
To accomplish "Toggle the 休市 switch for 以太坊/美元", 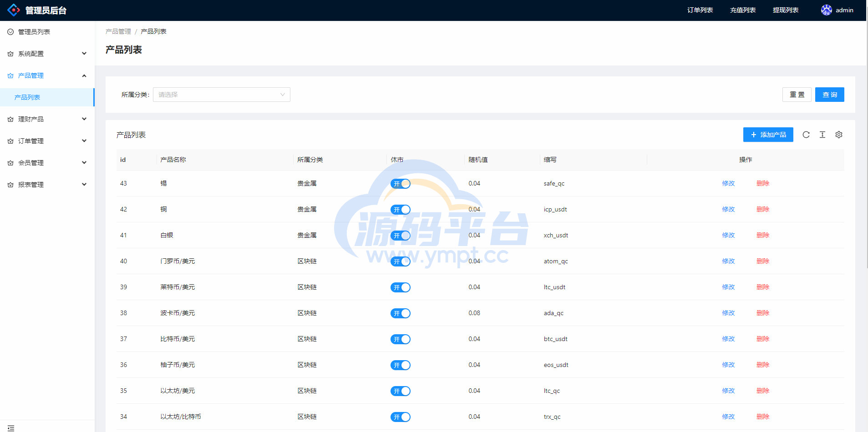I will tap(401, 391).
